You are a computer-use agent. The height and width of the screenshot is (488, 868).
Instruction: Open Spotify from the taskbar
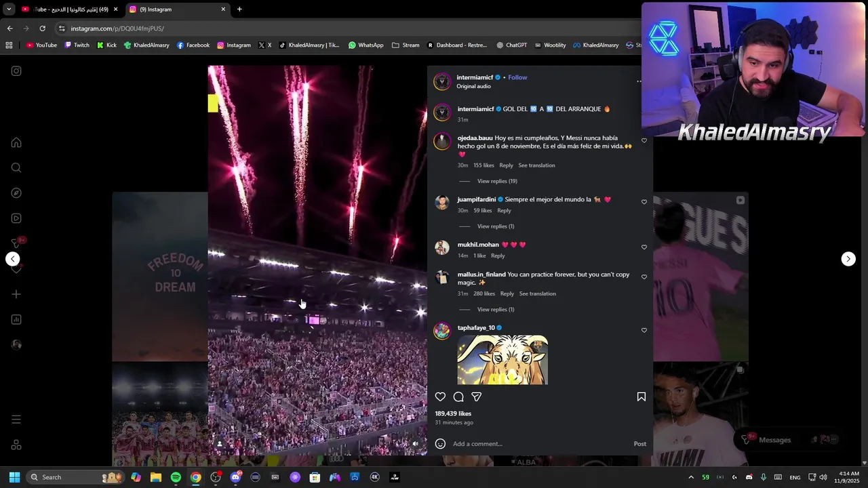point(176,477)
